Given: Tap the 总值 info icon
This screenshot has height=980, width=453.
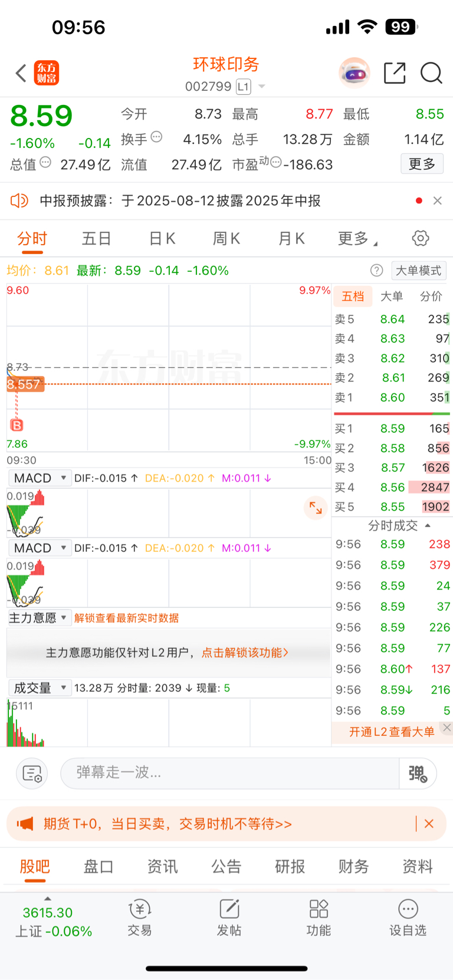Looking at the screenshot, I should click(45, 162).
